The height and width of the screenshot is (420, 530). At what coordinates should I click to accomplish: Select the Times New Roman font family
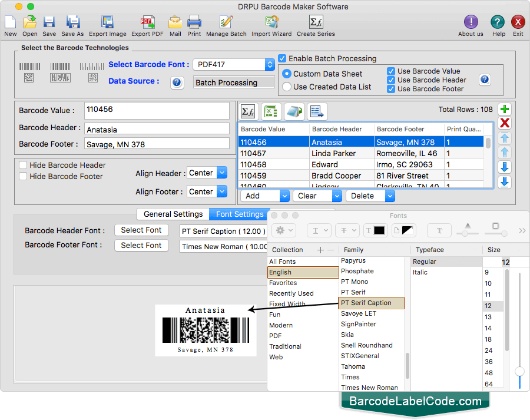pyautogui.click(x=369, y=388)
